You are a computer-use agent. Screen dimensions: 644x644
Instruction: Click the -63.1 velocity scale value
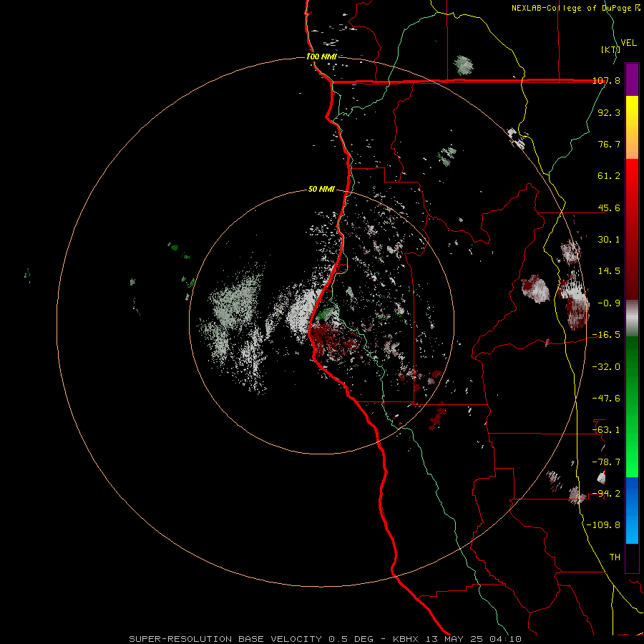click(606, 430)
